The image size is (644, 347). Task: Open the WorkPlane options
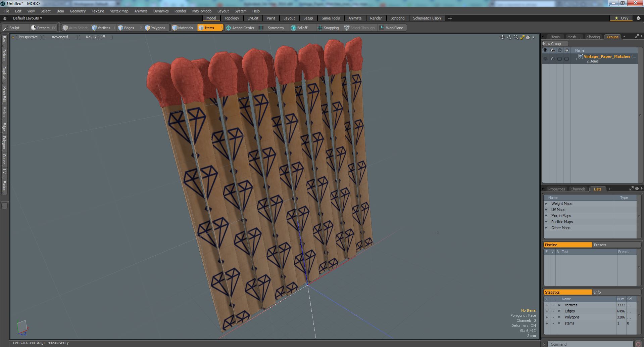tap(392, 28)
